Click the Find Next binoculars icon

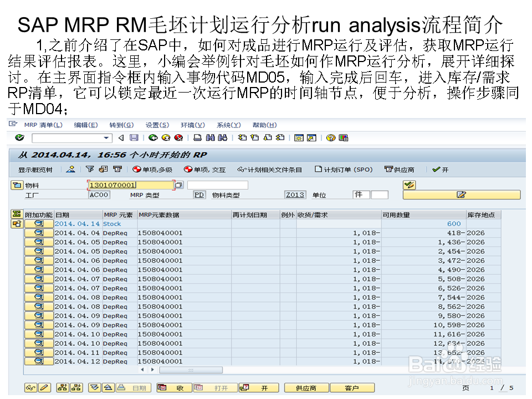pos(223,137)
